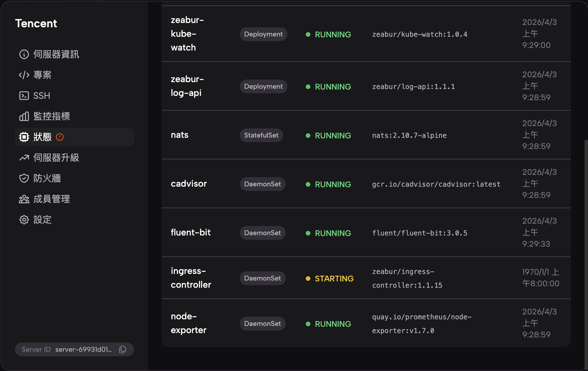The image size is (588, 371).
Task: Click the code brackets project icon
Action: tap(24, 75)
